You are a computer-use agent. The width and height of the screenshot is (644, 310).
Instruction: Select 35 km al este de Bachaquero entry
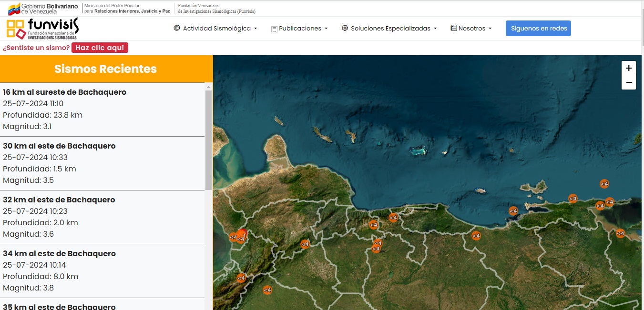pyautogui.click(x=102, y=304)
